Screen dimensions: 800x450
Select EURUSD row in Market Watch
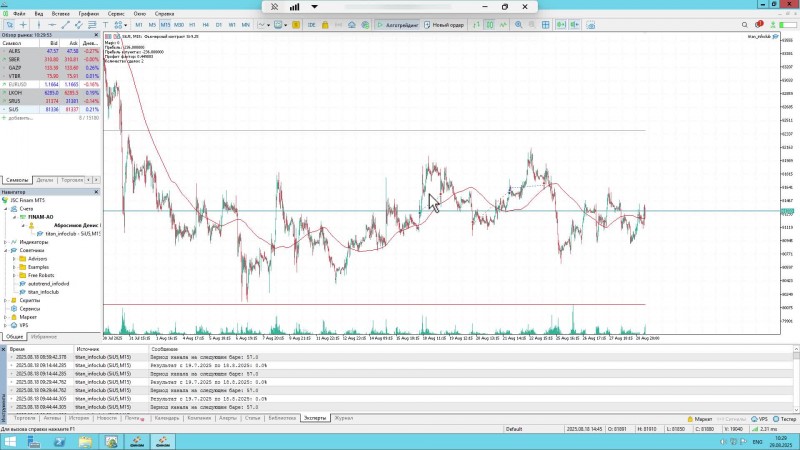pyautogui.click(x=50, y=84)
